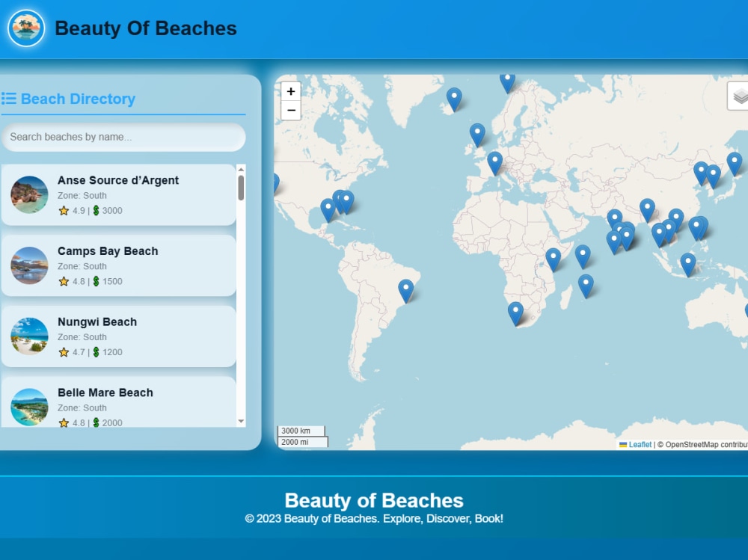Click the dollar icon for Anse Source d'Argent
Screen dimensions: 748x560
pyautogui.click(x=96, y=210)
